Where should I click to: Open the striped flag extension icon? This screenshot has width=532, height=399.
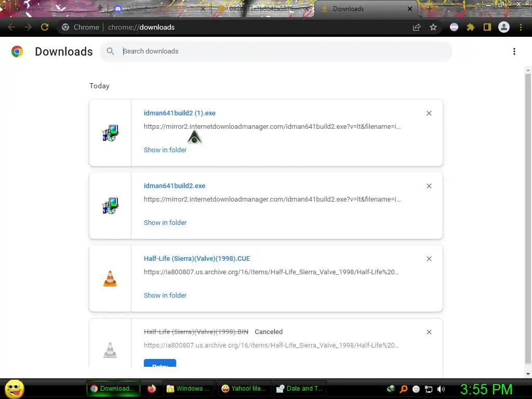(x=454, y=27)
